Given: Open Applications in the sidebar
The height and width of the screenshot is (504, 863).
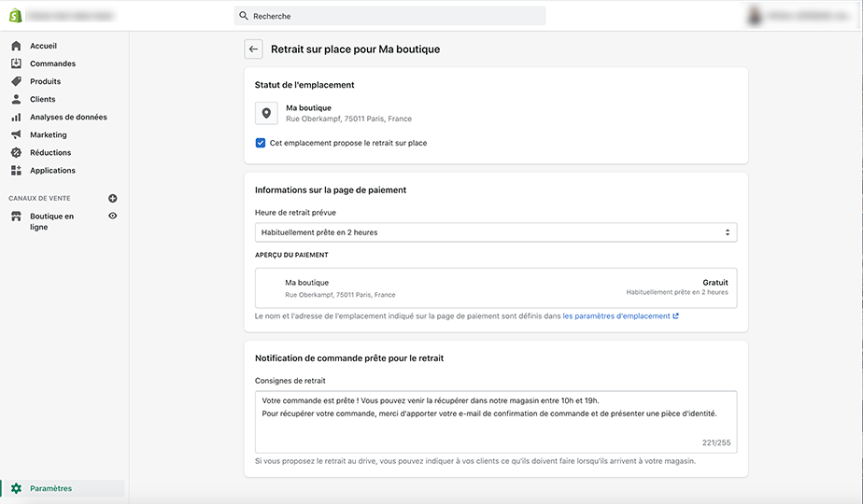Looking at the screenshot, I should [x=52, y=171].
